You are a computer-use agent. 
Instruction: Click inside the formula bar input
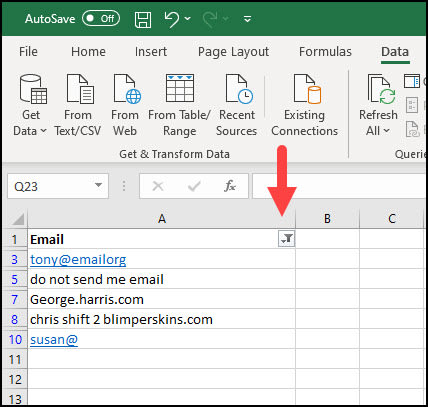tap(339, 186)
